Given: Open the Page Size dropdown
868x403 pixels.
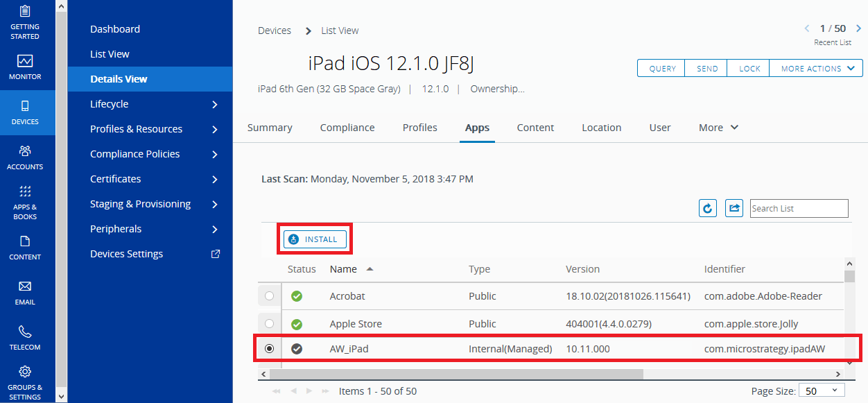Looking at the screenshot, I should (822, 391).
